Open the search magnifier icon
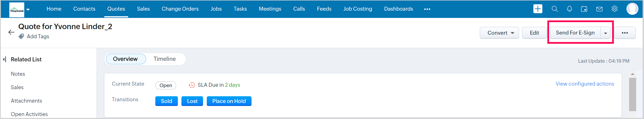 click(x=555, y=9)
